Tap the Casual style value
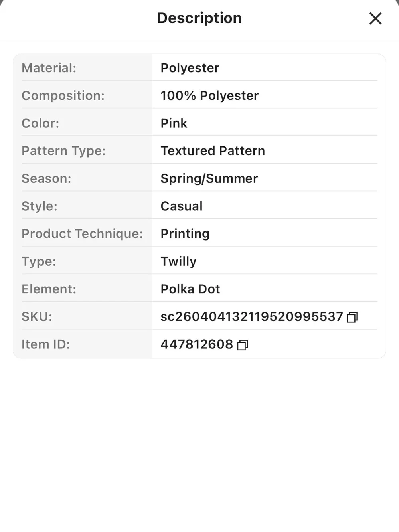The image size is (399, 532). coord(182,206)
